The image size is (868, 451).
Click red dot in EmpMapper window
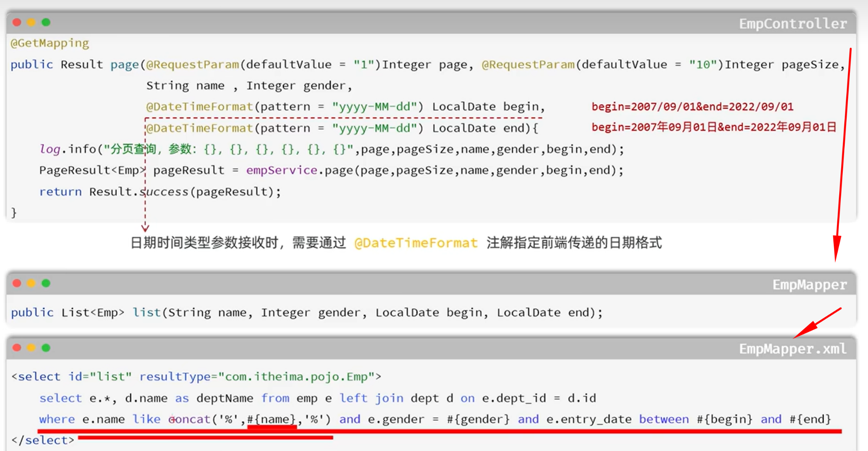click(17, 283)
